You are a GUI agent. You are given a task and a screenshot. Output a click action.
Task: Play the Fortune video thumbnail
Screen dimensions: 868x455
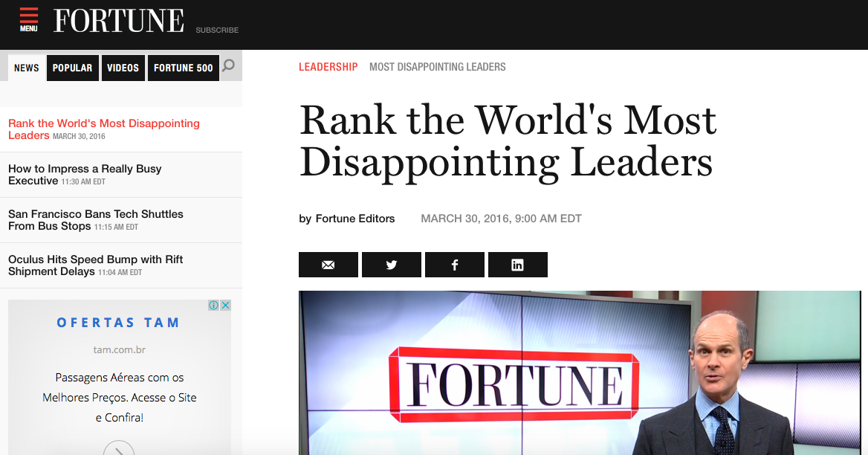(580, 373)
